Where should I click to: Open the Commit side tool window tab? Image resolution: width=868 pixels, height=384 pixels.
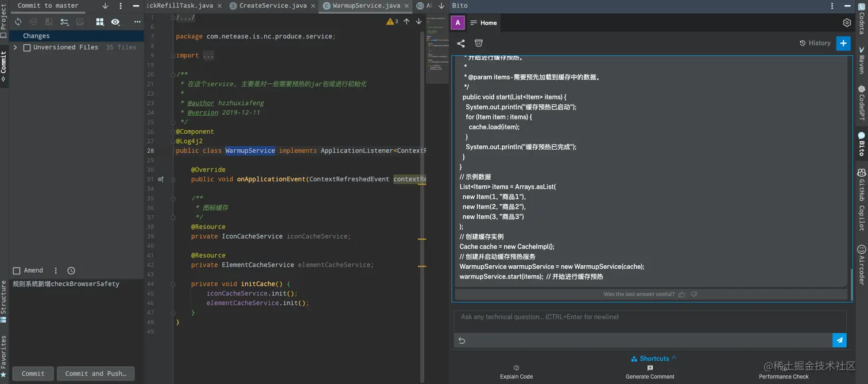click(x=4, y=67)
